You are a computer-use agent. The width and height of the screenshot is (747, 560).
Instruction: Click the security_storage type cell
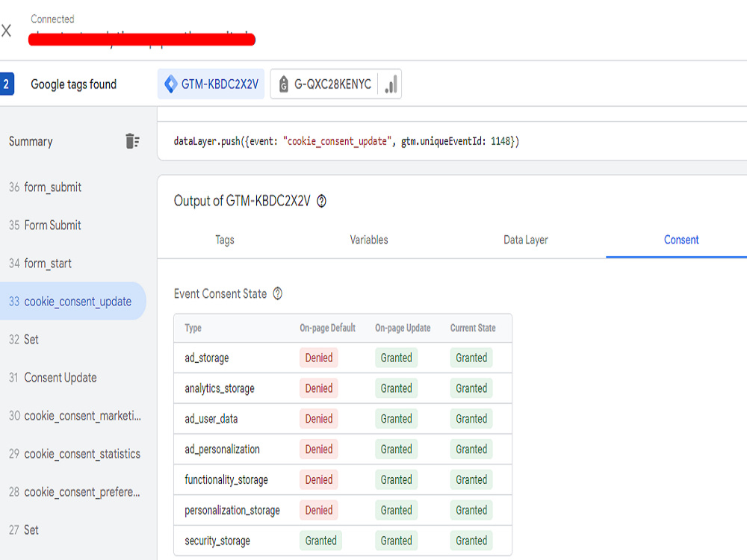(x=217, y=541)
